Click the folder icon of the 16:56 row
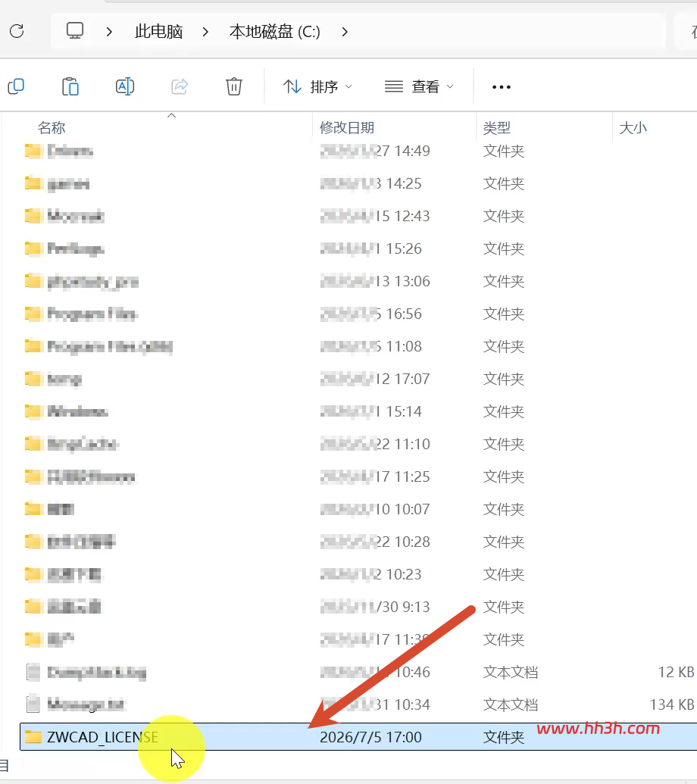The width and height of the screenshot is (697, 784). click(x=33, y=314)
